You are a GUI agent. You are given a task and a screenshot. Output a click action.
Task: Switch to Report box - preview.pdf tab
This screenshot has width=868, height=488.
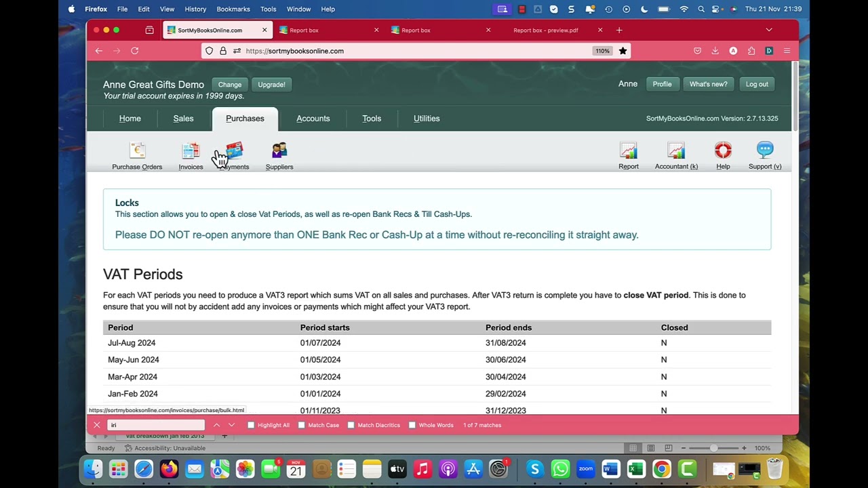click(546, 30)
